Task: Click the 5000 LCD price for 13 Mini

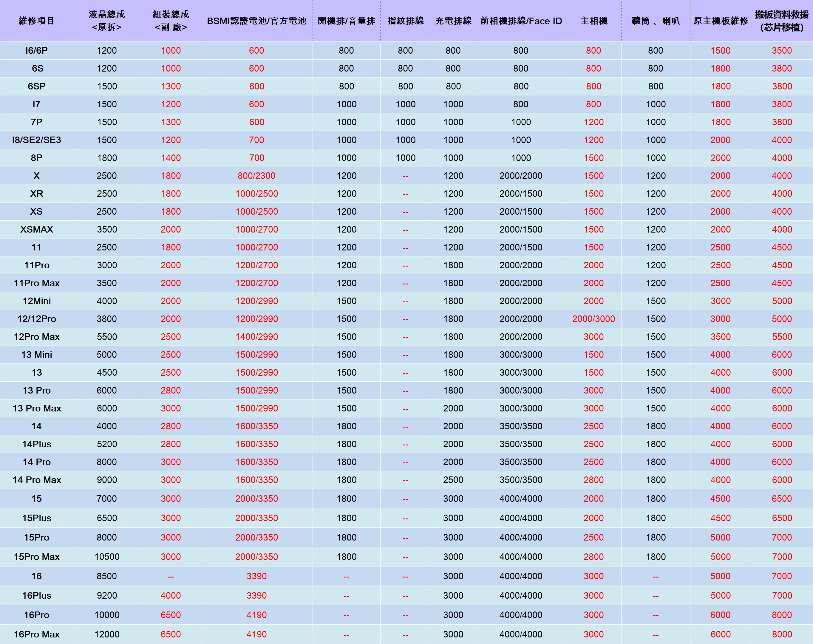Action: pyautogui.click(x=107, y=355)
